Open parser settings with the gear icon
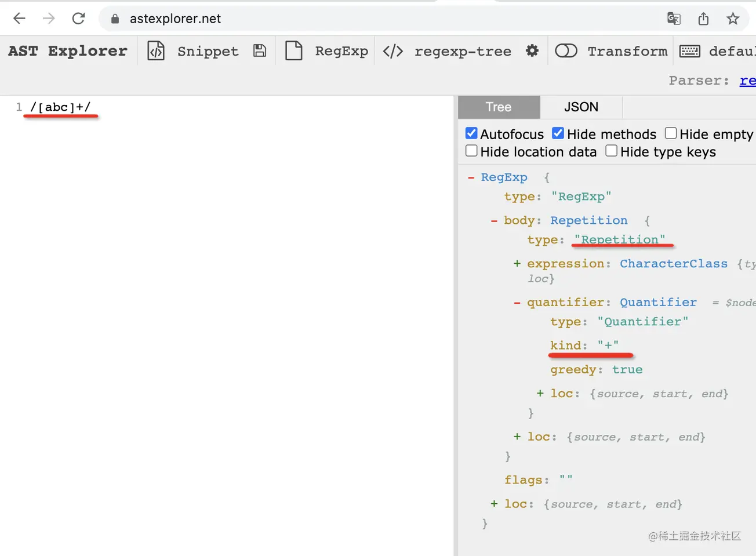 tap(532, 50)
